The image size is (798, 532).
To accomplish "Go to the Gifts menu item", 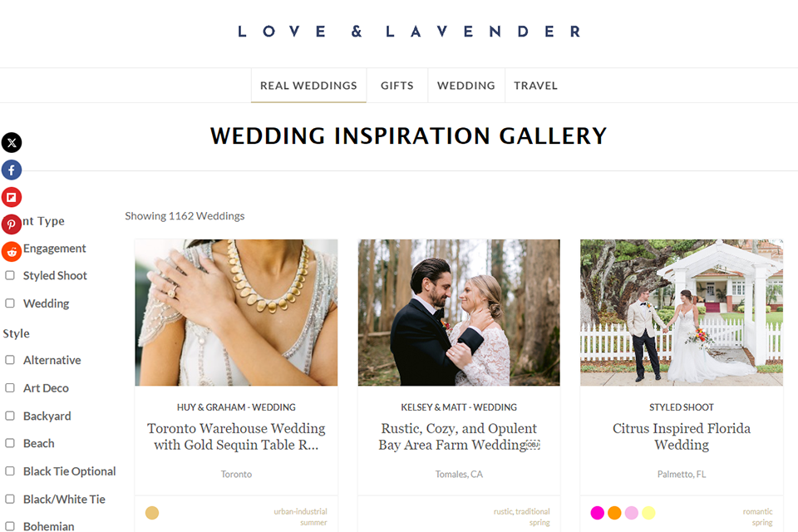I will pyautogui.click(x=397, y=86).
